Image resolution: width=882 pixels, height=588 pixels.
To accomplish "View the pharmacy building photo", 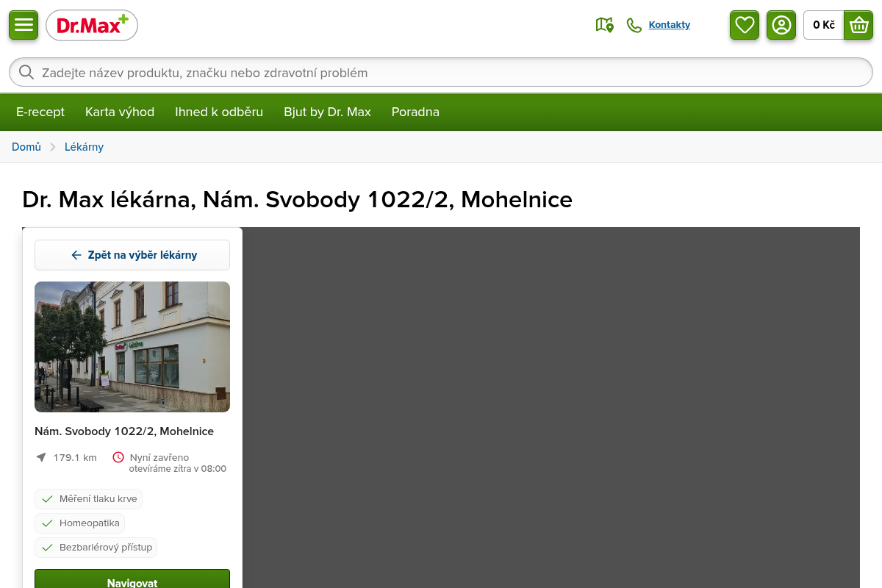I will pyautogui.click(x=132, y=347).
